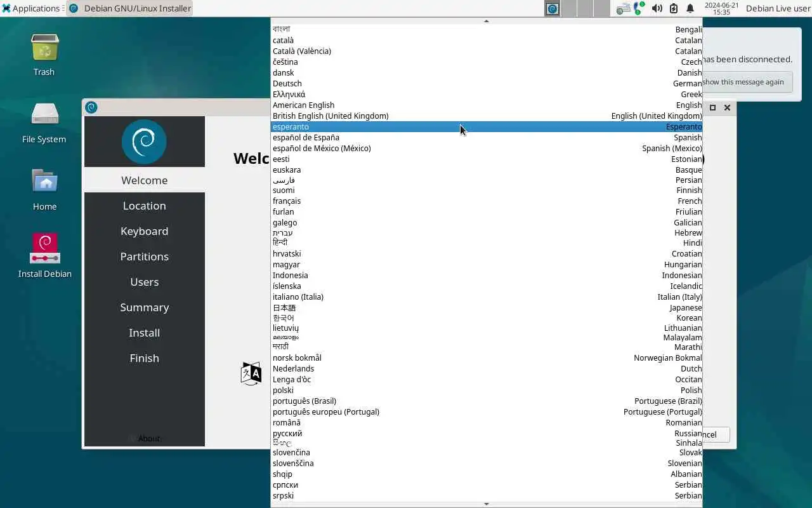The height and width of the screenshot is (508, 812).
Task: Select euskara (Basque) language
Action: [487, 170]
